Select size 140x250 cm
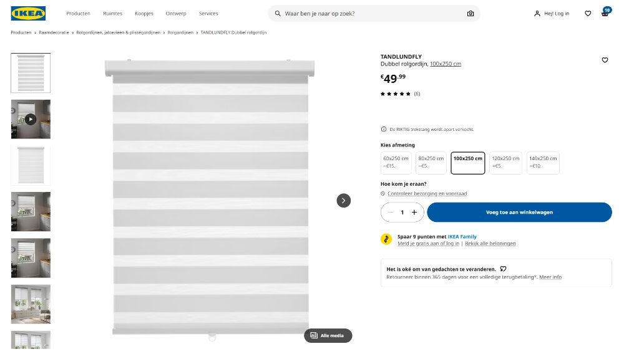The height and width of the screenshot is (364, 639). (x=543, y=163)
